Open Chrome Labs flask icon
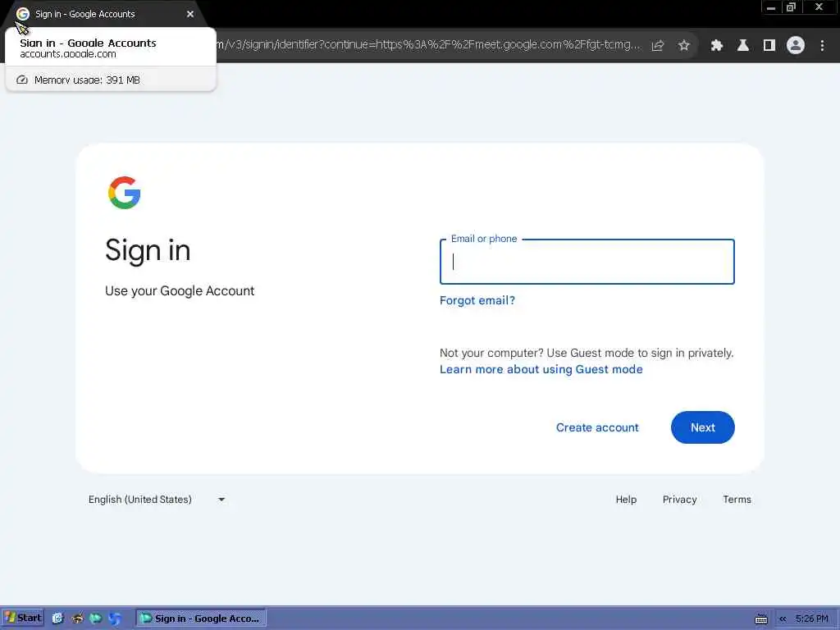This screenshot has width=840, height=630. coord(742,46)
